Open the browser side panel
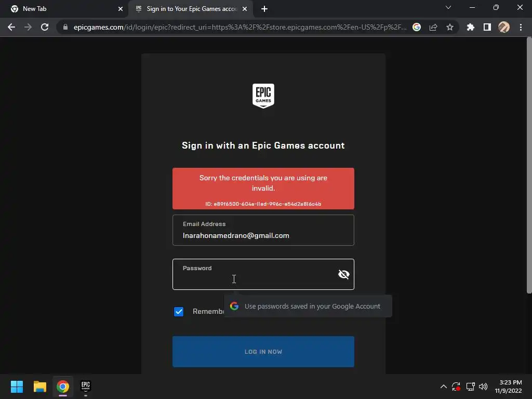The image size is (532, 399). [487, 27]
